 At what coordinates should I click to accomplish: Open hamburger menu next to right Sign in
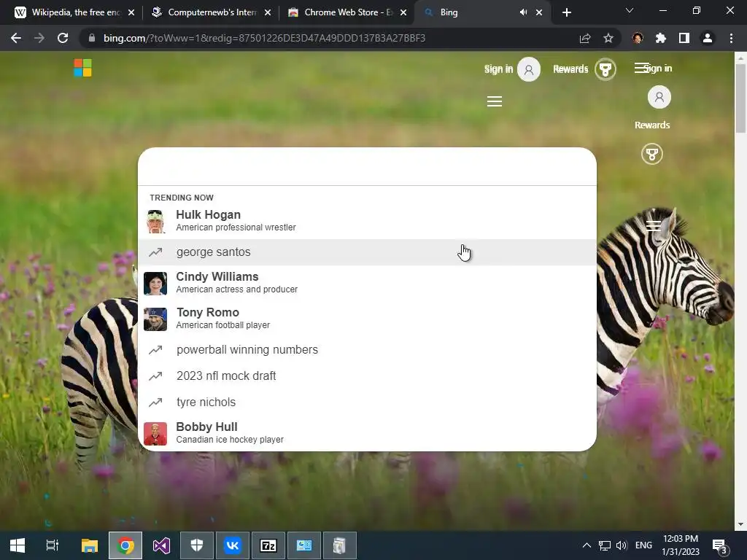(642, 68)
